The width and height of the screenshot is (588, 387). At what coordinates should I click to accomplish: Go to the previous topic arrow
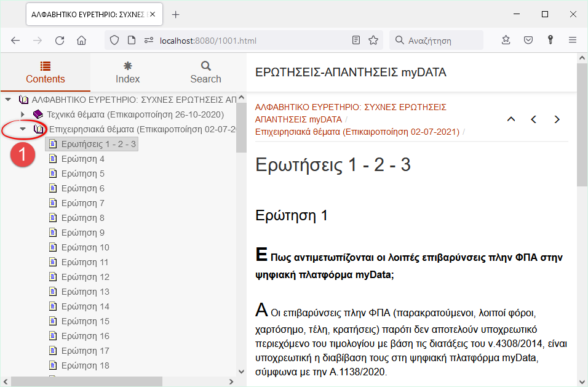[534, 119]
